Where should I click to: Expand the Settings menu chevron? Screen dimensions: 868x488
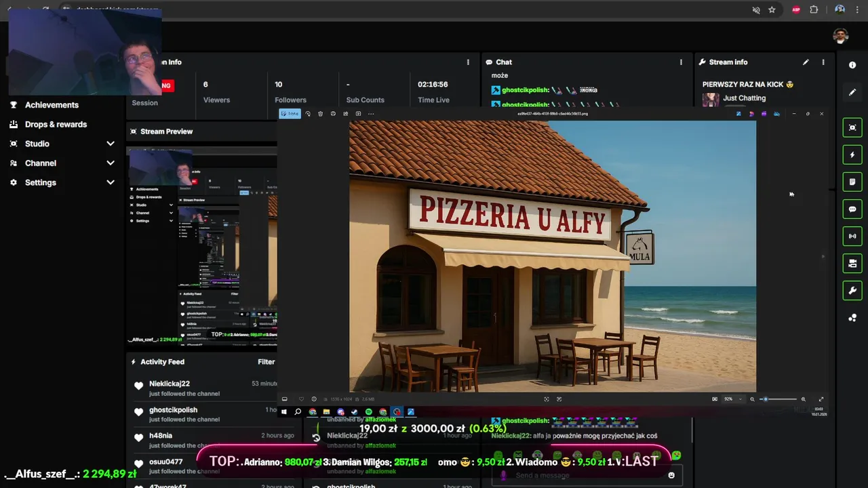[111, 182]
